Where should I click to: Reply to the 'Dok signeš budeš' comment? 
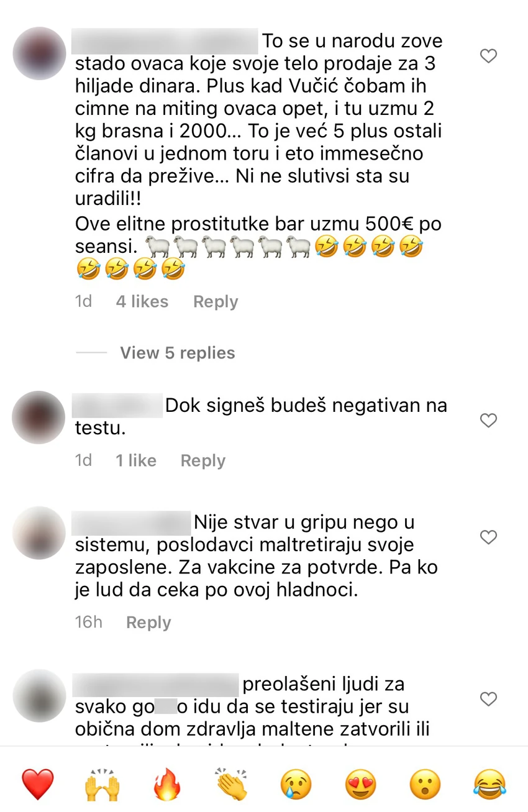click(x=203, y=460)
